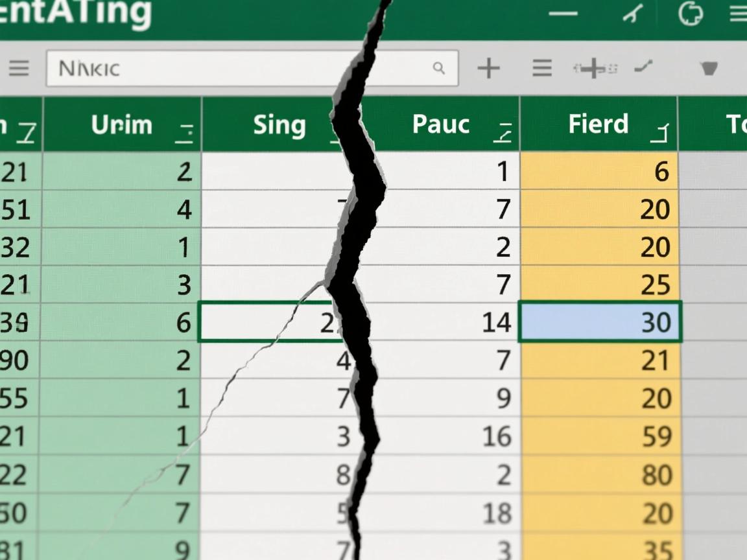Viewport: 747px width, 560px height.
Task: Select the Fierd column header
Action: click(x=598, y=124)
